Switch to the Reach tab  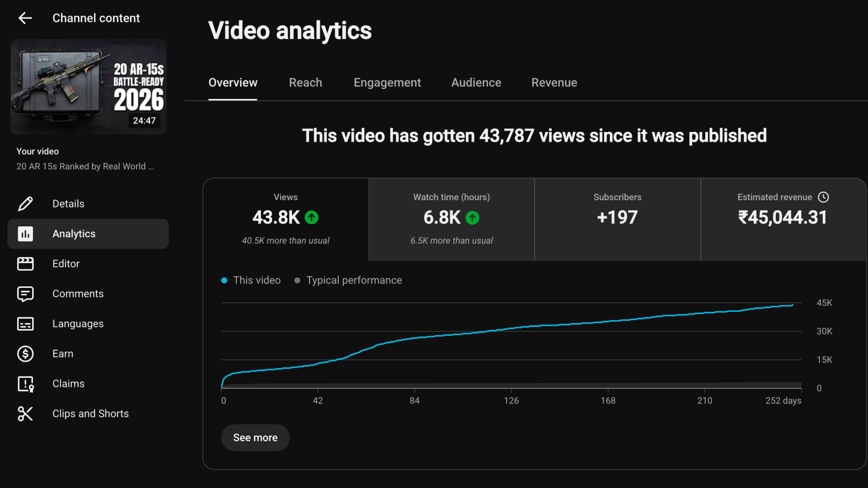click(x=306, y=83)
